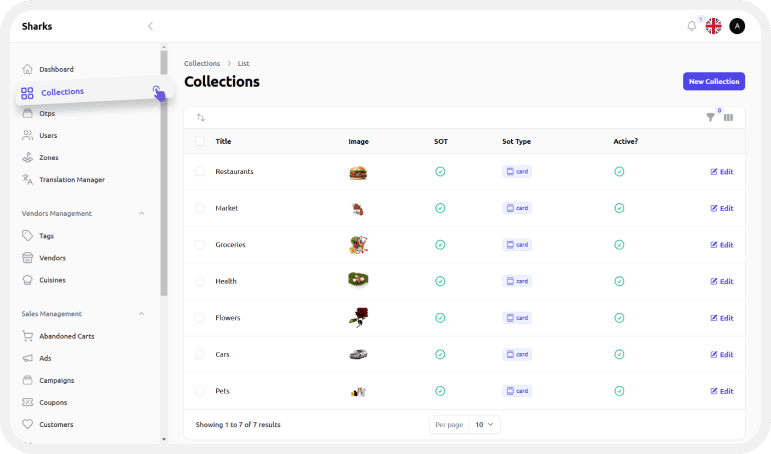Collapse the Vendors Management section
The height and width of the screenshot is (454, 771).
(141, 213)
